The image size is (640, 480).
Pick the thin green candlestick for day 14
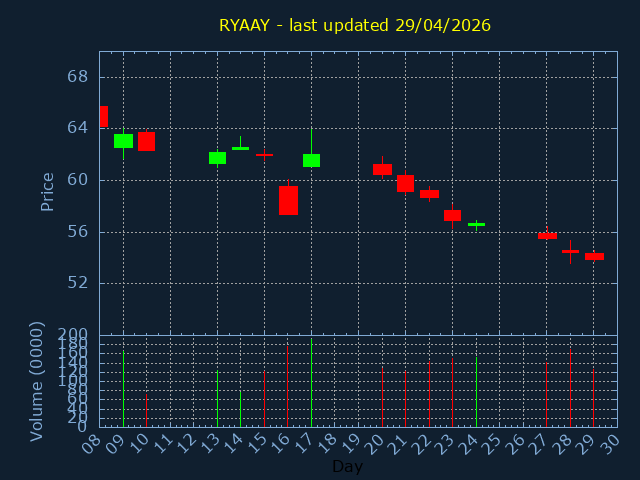tap(240, 148)
